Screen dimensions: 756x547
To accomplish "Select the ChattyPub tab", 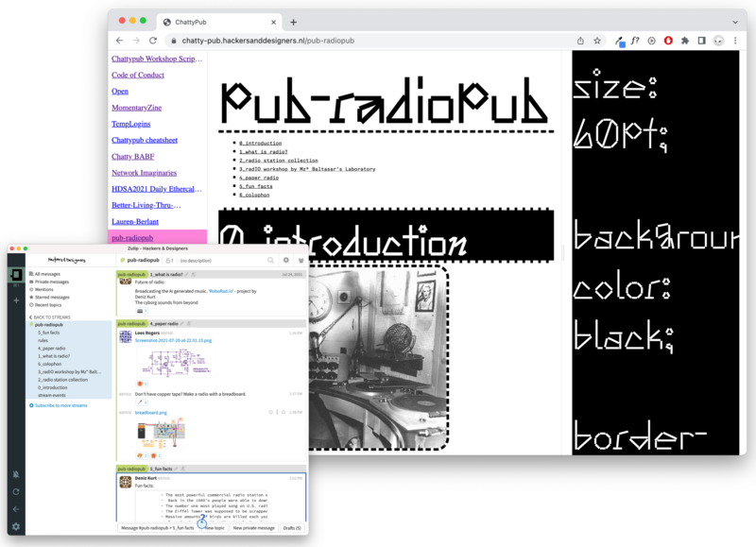I will pos(219,22).
